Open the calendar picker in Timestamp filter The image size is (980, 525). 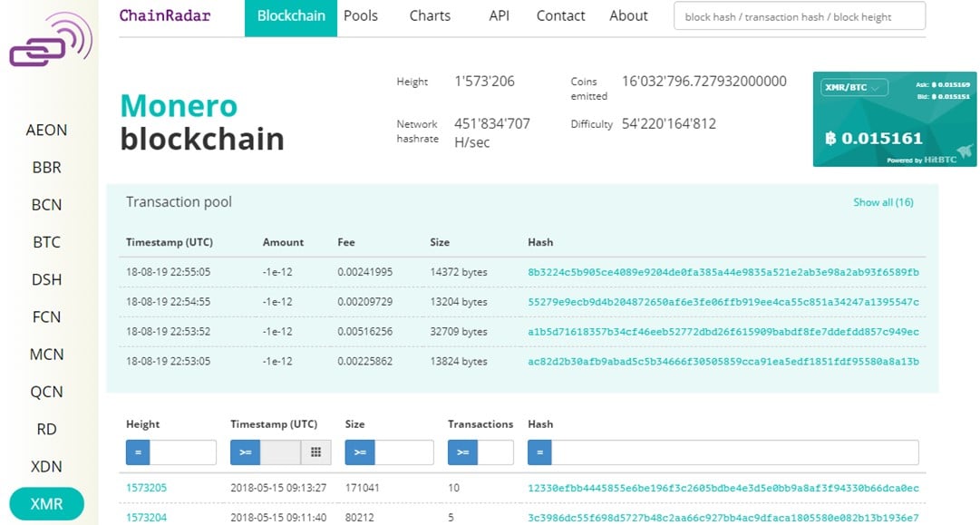coord(315,452)
